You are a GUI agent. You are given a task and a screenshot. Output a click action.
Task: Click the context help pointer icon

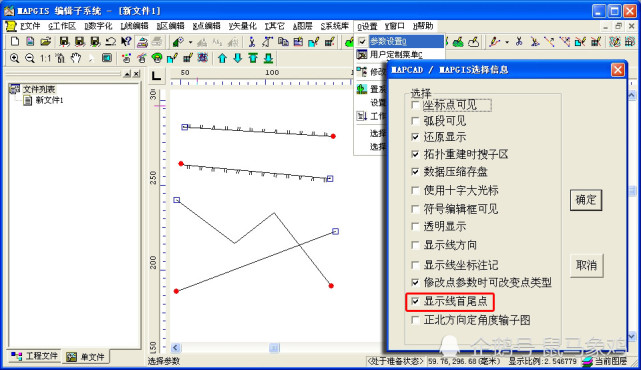(126, 41)
